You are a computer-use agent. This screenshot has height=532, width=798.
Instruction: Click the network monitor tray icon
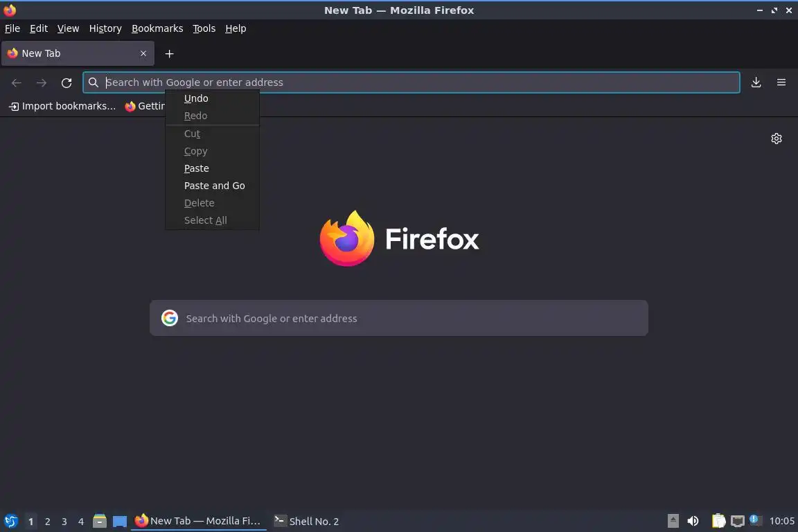pyautogui.click(x=738, y=522)
